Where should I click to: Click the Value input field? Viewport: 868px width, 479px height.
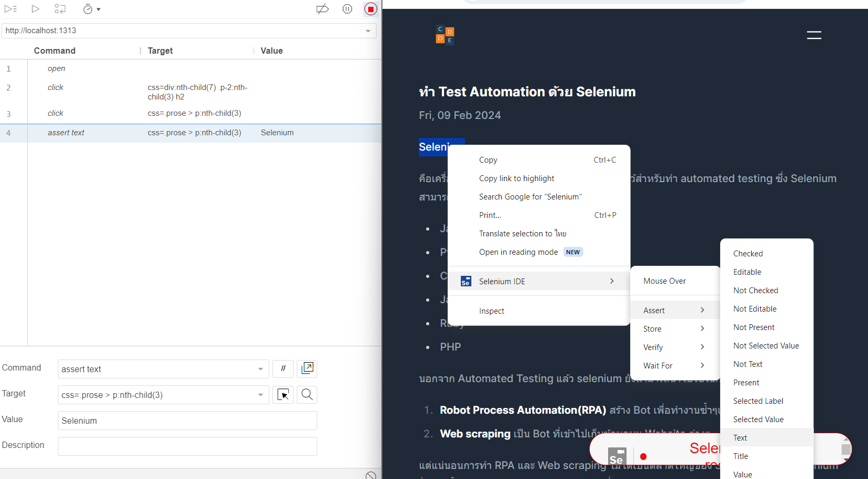pyautogui.click(x=187, y=421)
